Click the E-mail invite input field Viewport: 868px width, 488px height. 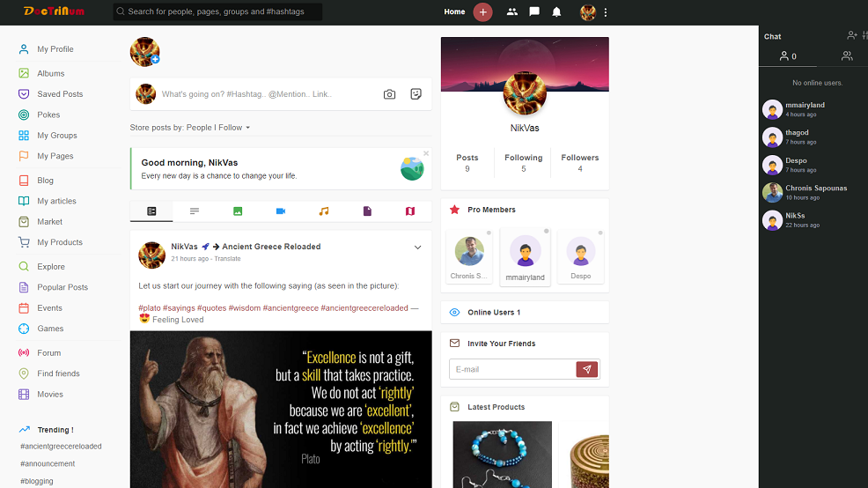pyautogui.click(x=512, y=369)
